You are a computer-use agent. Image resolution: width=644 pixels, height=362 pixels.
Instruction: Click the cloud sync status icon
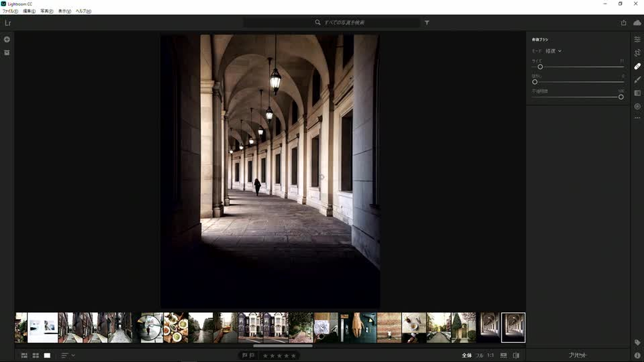click(637, 23)
